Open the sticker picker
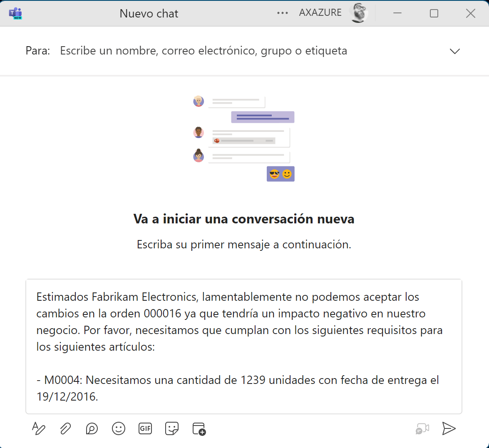Viewport: 489px width, 448px height. pos(172,428)
